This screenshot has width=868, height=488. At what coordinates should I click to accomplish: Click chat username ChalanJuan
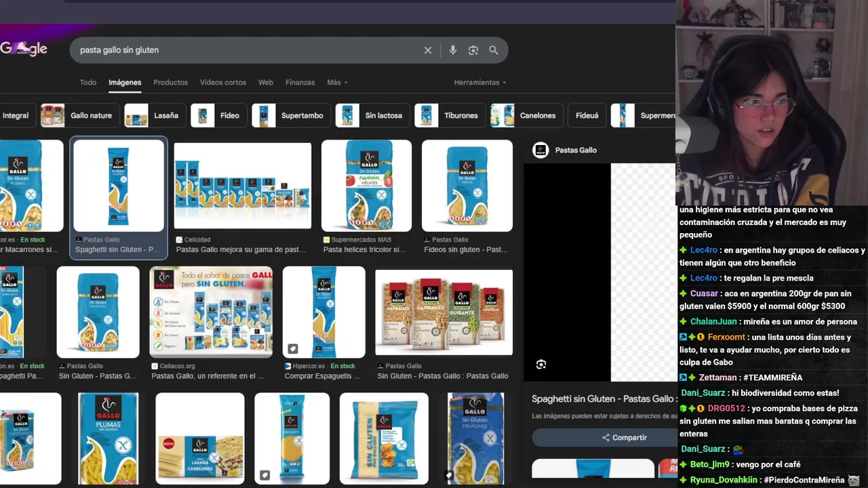713,322
